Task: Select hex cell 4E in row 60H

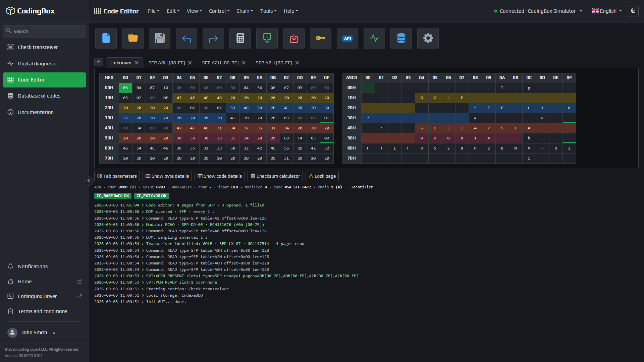Action: tap(273, 148)
